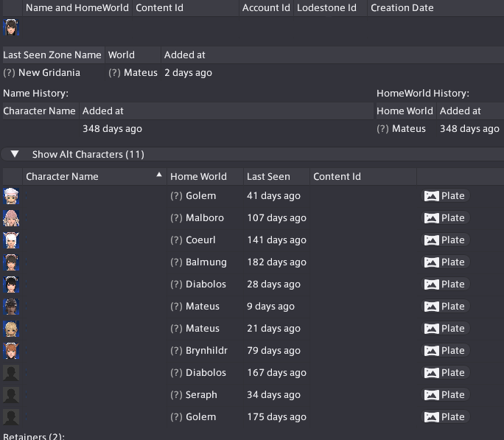Click the silhouette placeholder in Seraph row

click(x=11, y=395)
